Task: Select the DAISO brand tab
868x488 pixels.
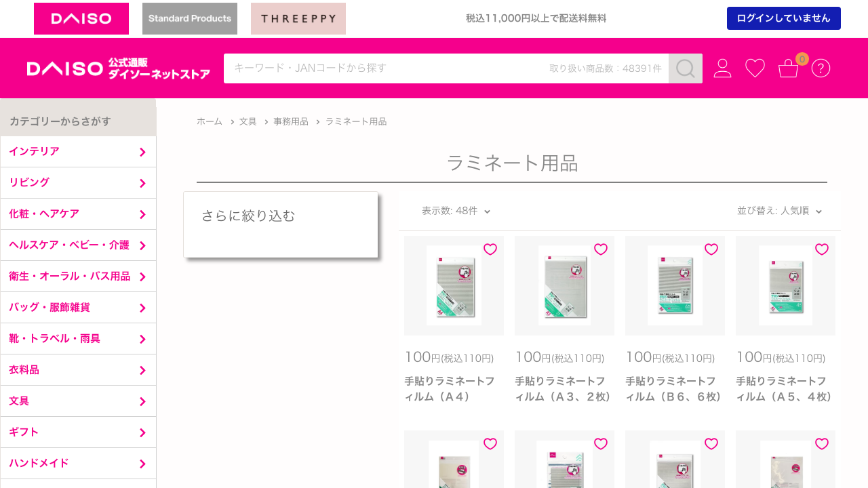Action: tap(81, 18)
